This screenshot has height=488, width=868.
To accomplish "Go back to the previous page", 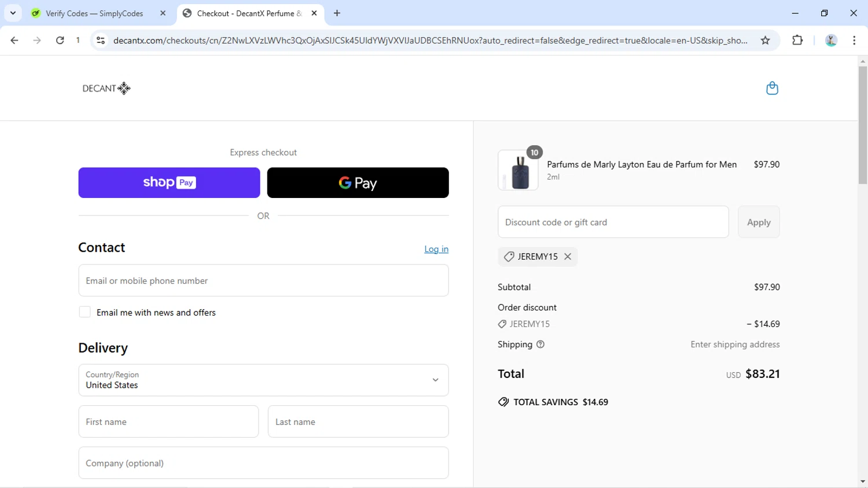I will point(14,41).
